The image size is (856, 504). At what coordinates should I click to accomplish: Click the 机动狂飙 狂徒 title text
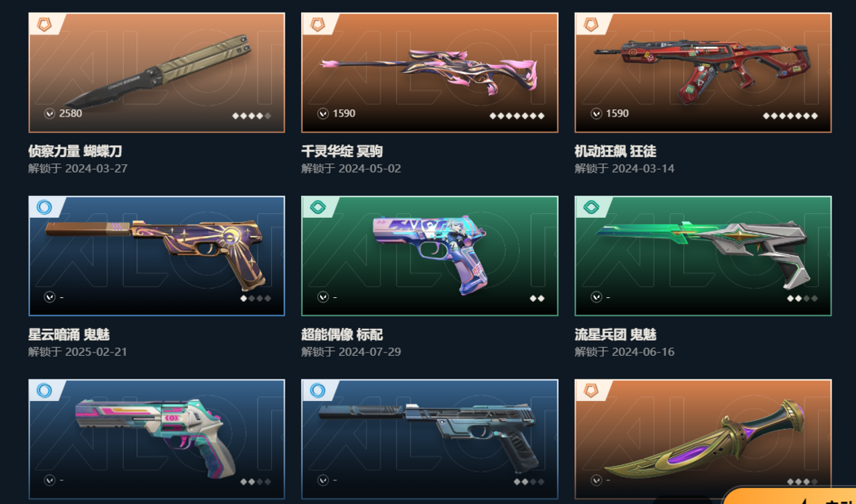[615, 151]
